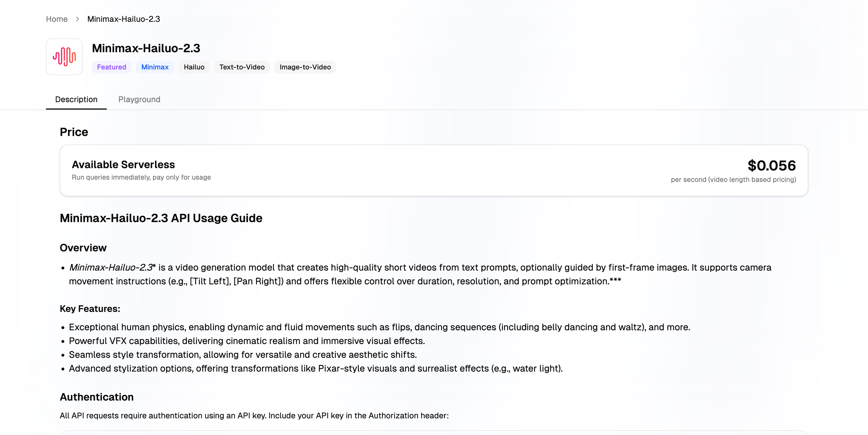The height and width of the screenshot is (435, 868).
Task: Open the Playground tab
Action: click(x=139, y=99)
